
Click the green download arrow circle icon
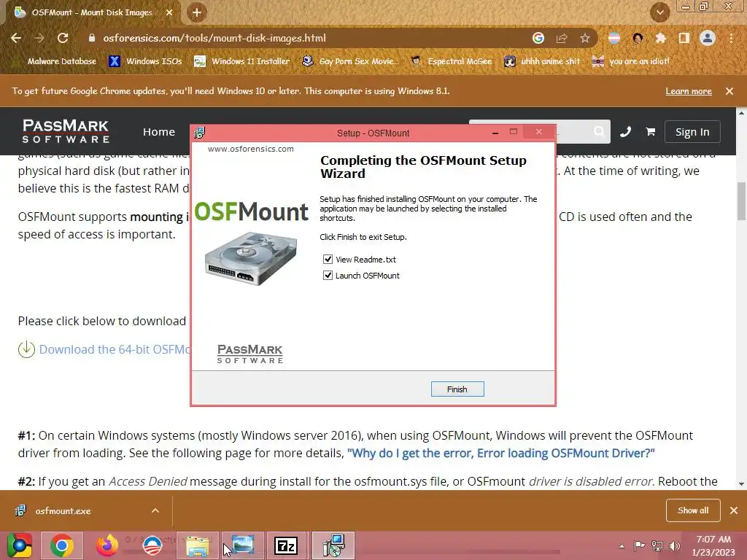27,349
